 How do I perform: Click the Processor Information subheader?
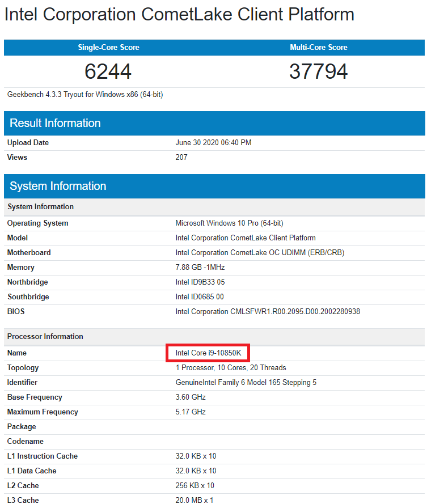point(214,337)
